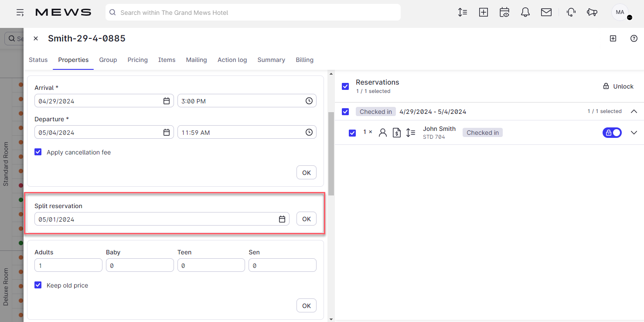This screenshot has height=322, width=644.
Task: Toggle the main menu hamburger icon
Action: [20, 13]
